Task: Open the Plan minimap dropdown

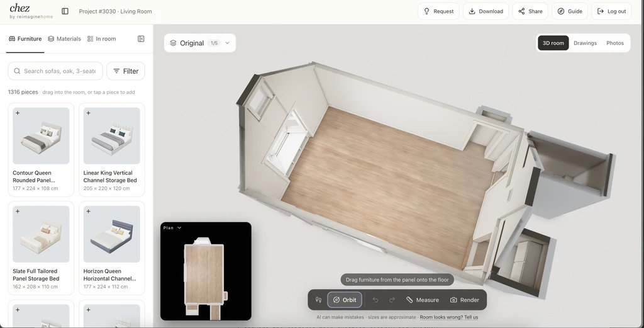Action: click(x=172, y=228)
